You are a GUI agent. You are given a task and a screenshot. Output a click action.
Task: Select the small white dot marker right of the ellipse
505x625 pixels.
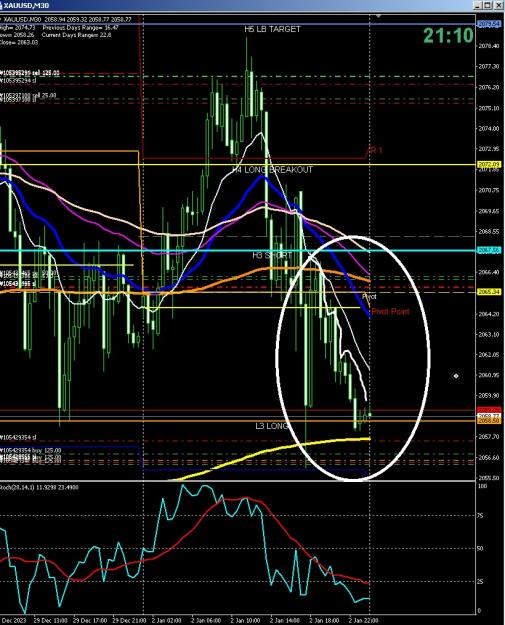coord(456,375)
